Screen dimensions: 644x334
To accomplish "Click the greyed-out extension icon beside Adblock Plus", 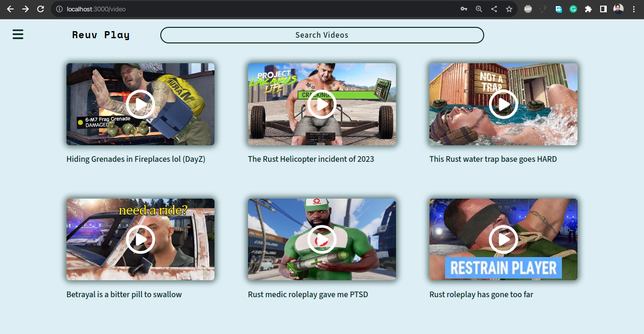I will pos(543,9).
